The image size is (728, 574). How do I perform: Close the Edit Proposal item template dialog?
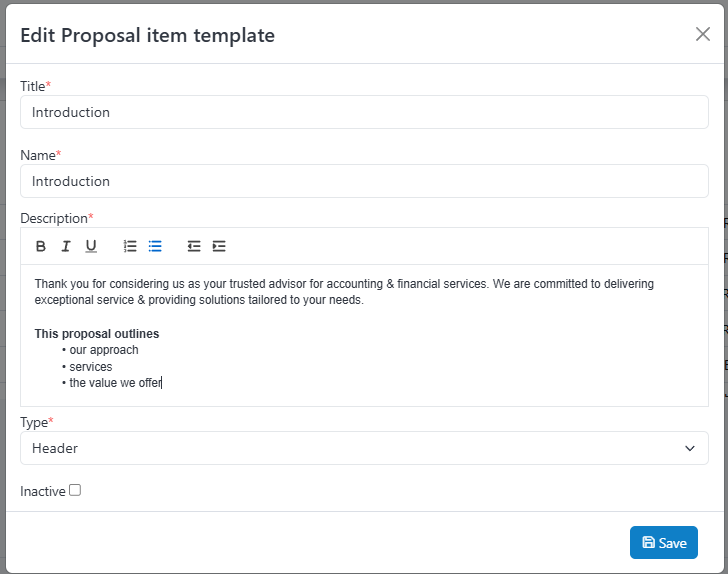pos(703,34)
